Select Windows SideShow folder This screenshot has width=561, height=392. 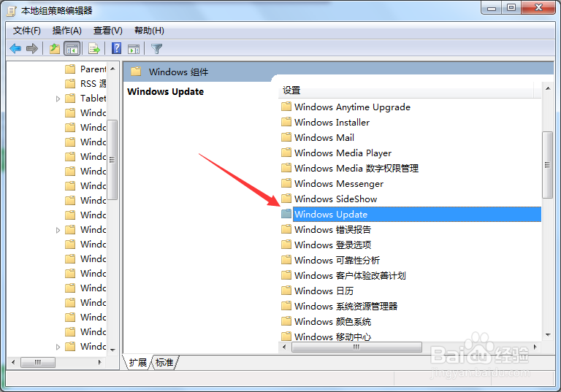335,199
